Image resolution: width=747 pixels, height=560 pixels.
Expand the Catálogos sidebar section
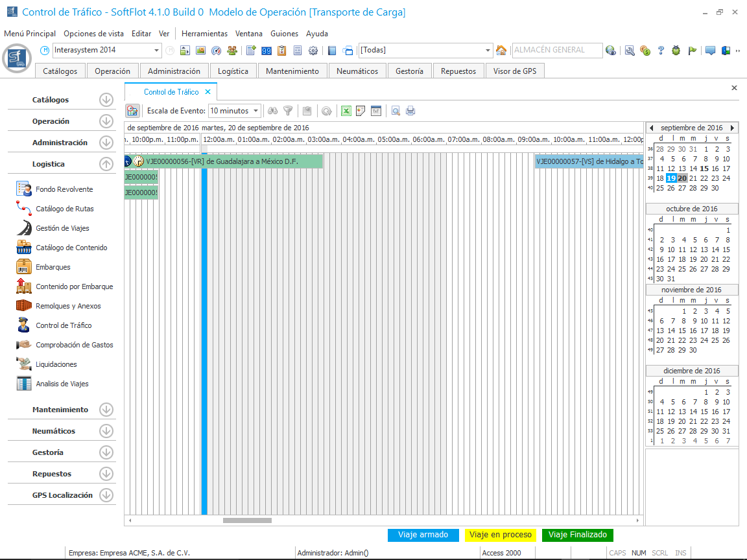click(x=106, y=100)
